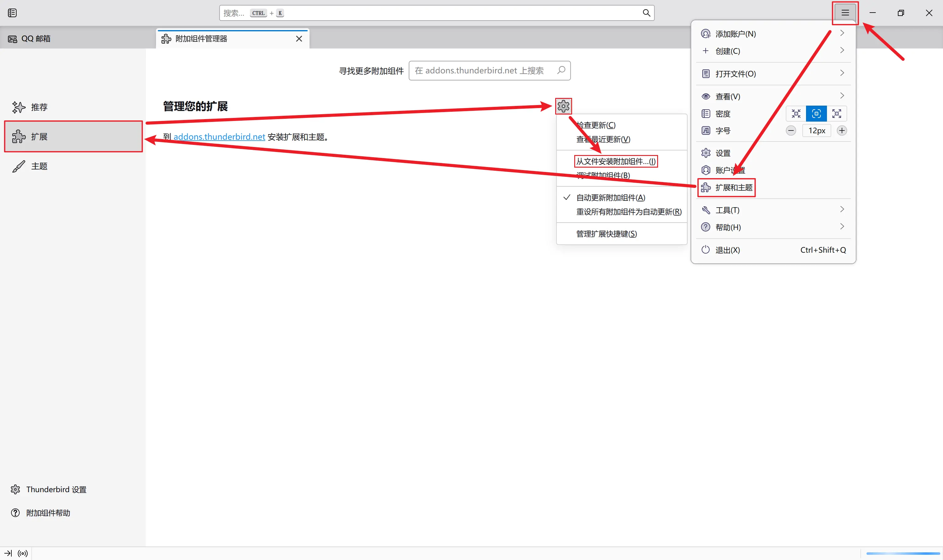Choose install add-on from file
The height and width of the screenshot is (560, 943).
pyautogui.click(x=615, y=161)
